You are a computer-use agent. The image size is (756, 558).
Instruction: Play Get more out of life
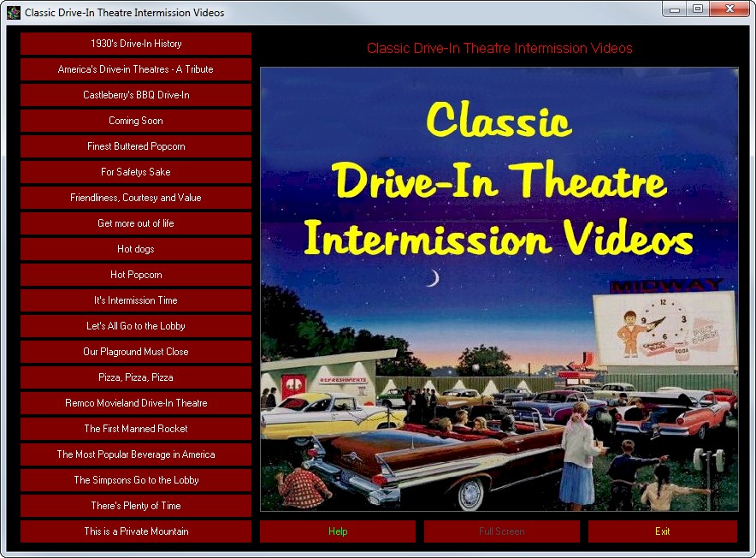tap(136, 223)
